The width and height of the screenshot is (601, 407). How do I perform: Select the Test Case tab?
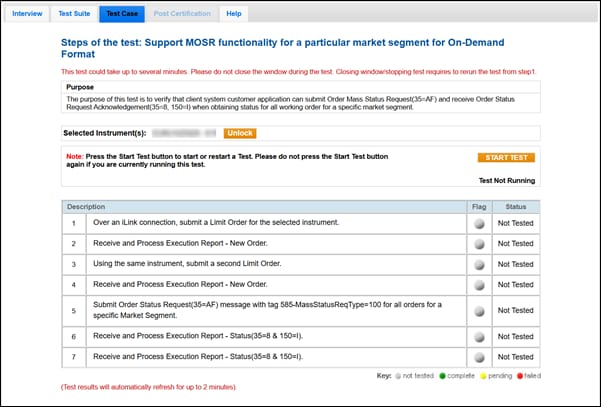[x=122, y=14]
